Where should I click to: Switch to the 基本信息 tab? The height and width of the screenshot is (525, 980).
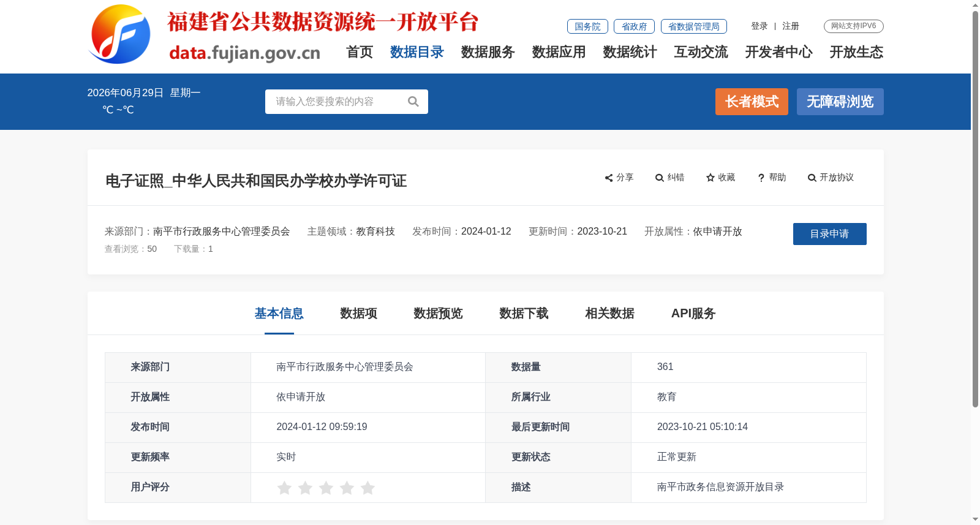(279, 314)
